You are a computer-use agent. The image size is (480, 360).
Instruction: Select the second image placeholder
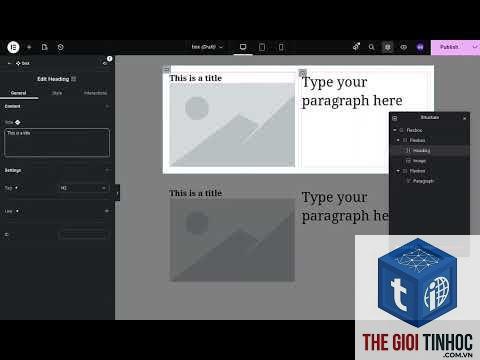click(232, 240)
